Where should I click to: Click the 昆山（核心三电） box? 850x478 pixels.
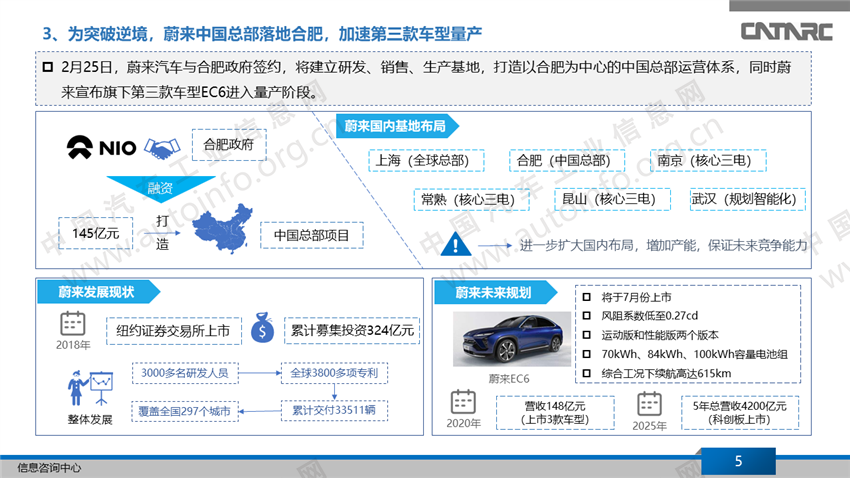click(x=613, y=199)
